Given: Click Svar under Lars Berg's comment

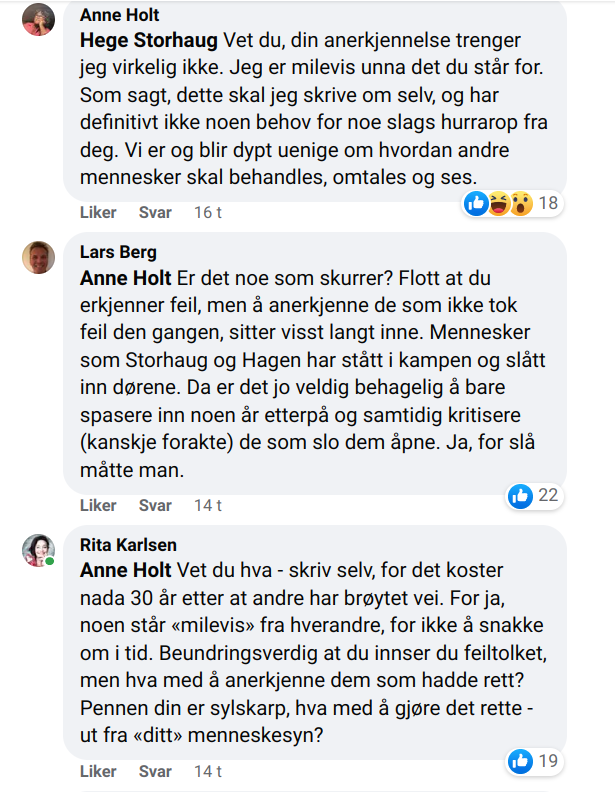Looking at the screenshot, I should pos(155,505).
